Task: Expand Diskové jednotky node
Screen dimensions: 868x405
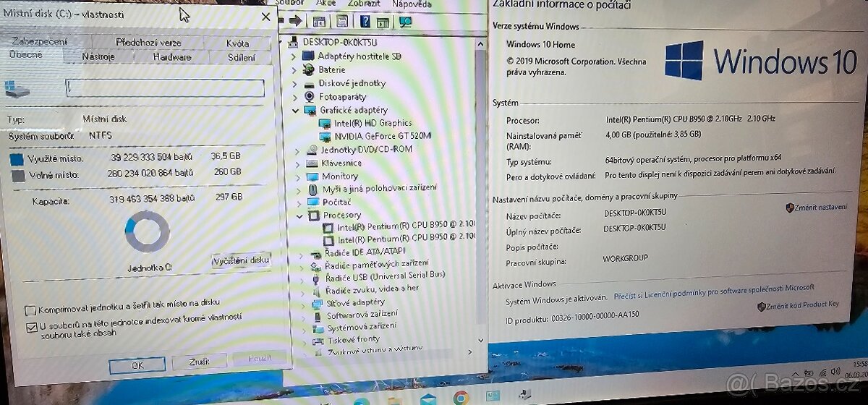Action: pos(294,83)
